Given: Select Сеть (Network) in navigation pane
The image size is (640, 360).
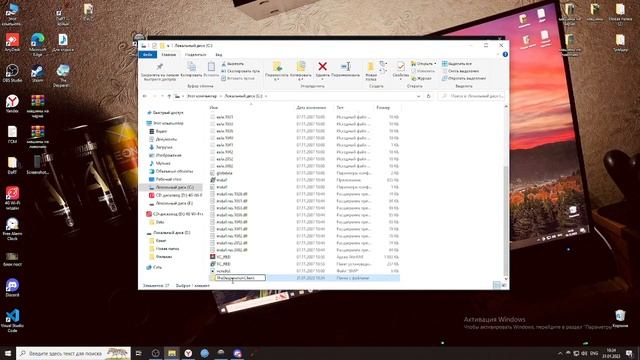Looking at the screenshot, I should [x=157, y=267].
